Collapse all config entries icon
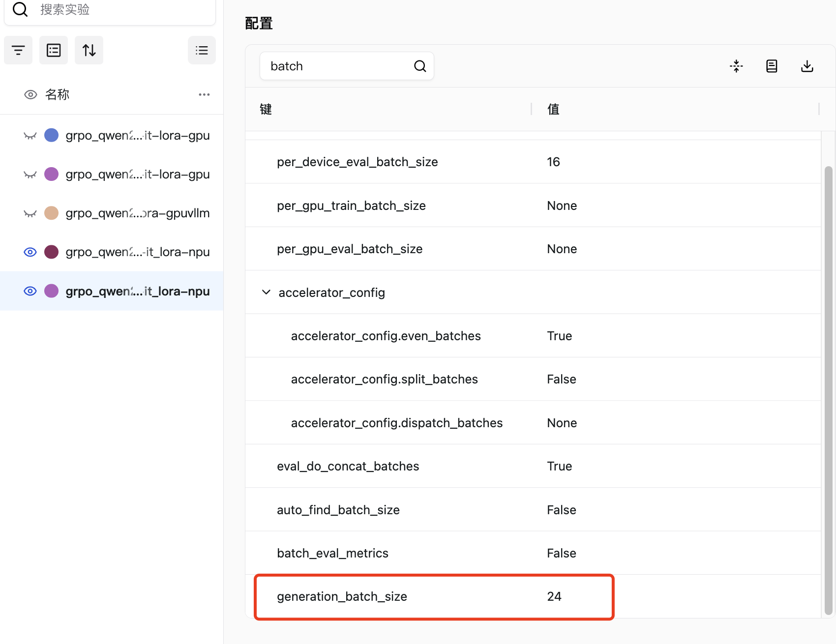Screen dimensions: 836x644 [x=736, y=66]
